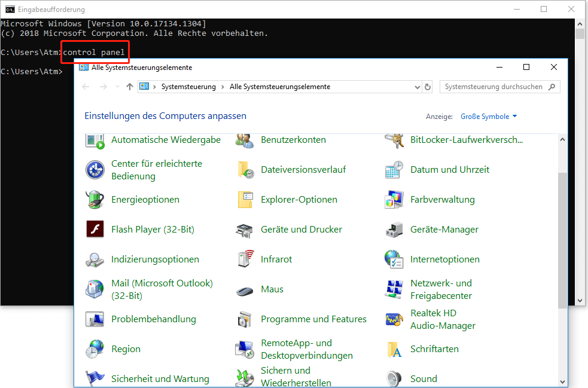Viewport: 588px width, 388px height.
Task: Go back with the back arrow
Action: pos(86,87)
